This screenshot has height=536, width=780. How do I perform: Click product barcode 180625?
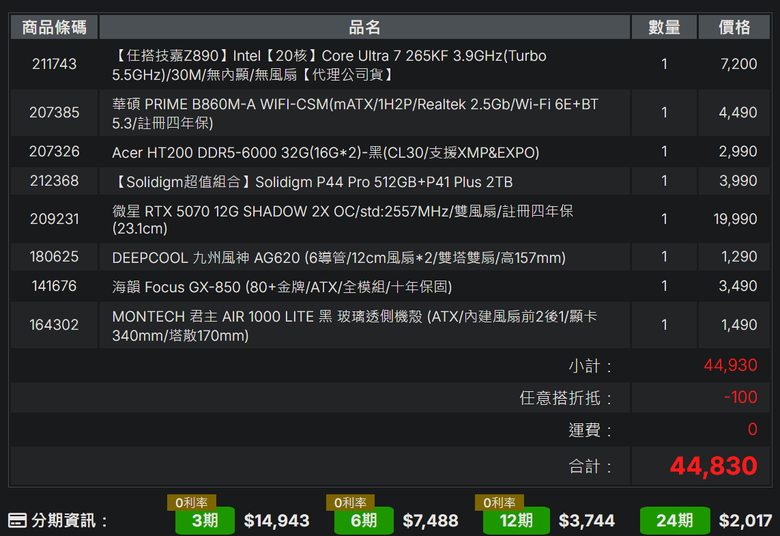click(54, 257)
